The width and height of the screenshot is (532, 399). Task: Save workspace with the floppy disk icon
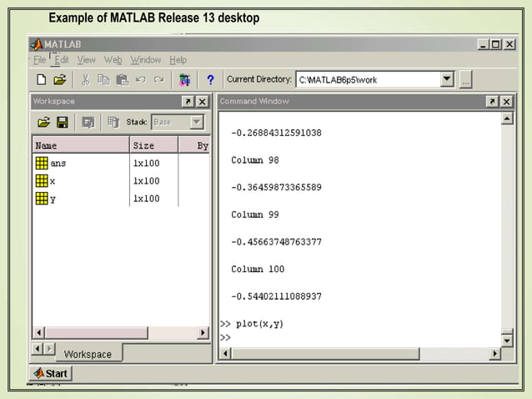point(63,122)
